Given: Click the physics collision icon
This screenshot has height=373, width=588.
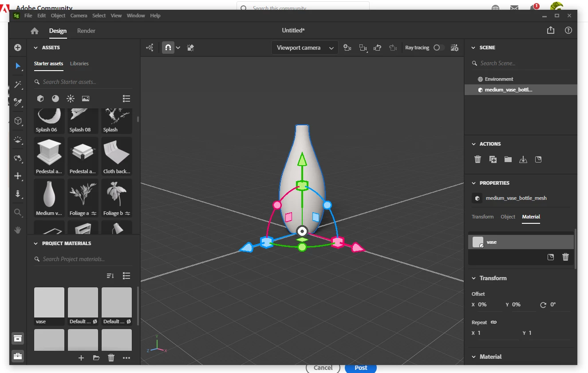Looking at the screenshot, I should pos(191,48).
